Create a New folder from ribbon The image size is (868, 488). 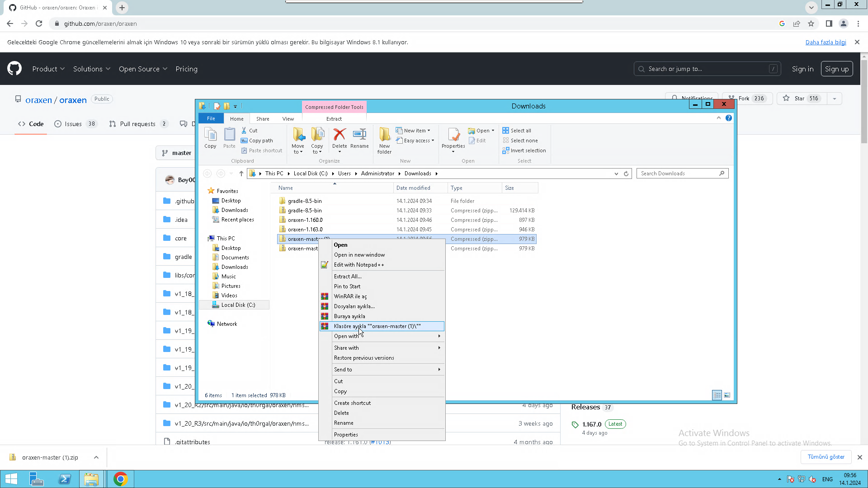(x=385, y=140)
